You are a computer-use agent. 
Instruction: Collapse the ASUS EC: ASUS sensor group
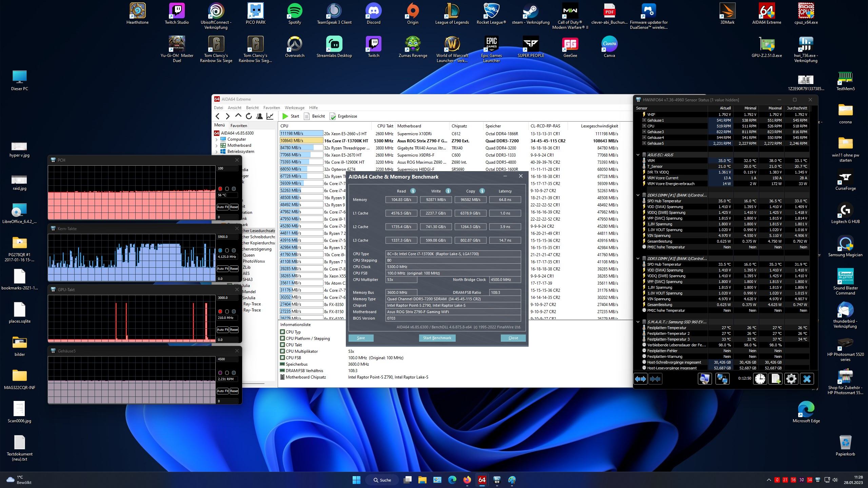click(638, 155)
